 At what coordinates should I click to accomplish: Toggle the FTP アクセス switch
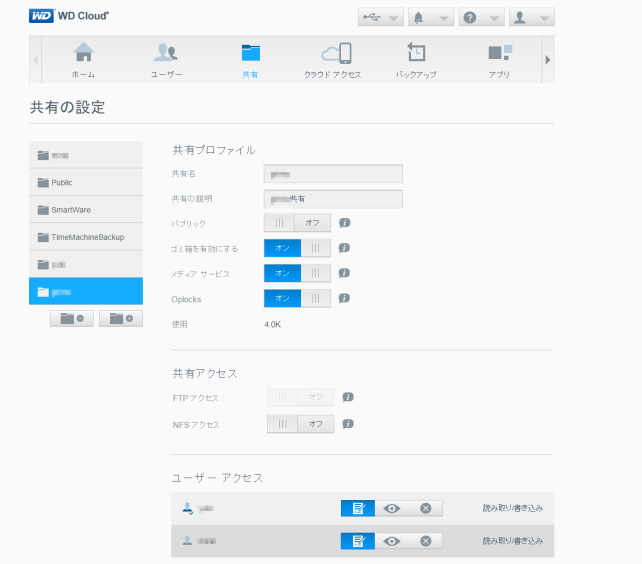(301, 397)
